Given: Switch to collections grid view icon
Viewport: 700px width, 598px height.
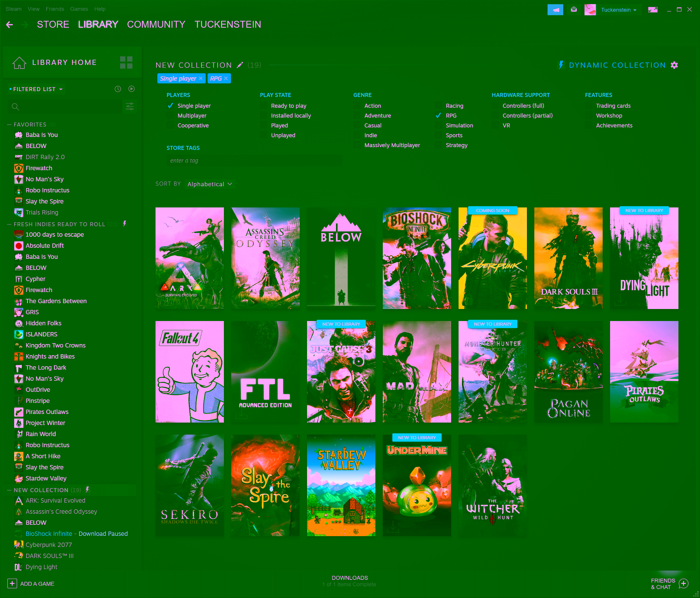Looking at the screenshot, I should pyautogui.click(x=126, y=62).
